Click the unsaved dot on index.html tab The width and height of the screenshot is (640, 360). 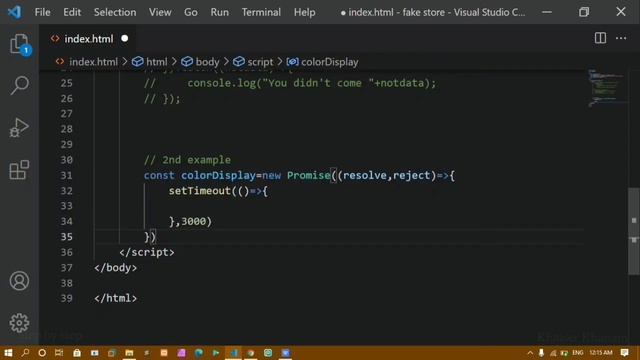[124, 38]
